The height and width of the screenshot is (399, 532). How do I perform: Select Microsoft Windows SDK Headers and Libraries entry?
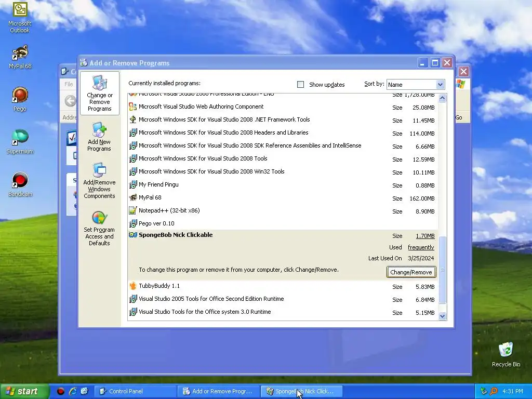[283, 133]
